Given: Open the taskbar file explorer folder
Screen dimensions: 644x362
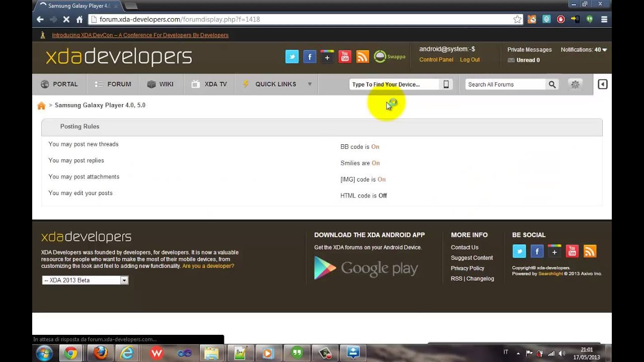Looking at the screenshot, I should 212,353.
